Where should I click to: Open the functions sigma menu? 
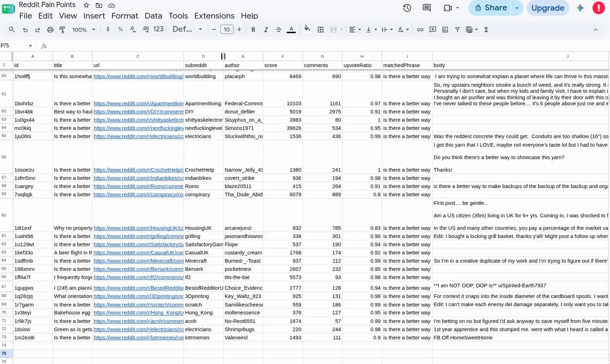pos(486,30)
